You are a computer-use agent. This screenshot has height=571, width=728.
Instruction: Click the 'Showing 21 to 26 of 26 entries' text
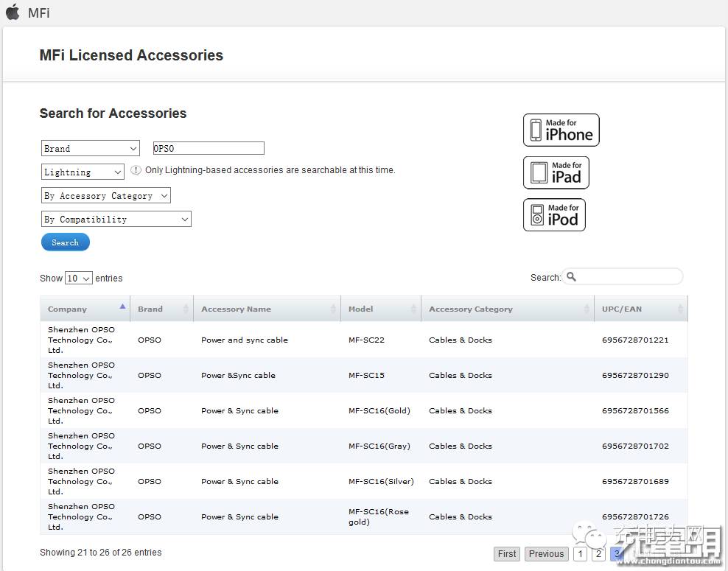(101, 553)
